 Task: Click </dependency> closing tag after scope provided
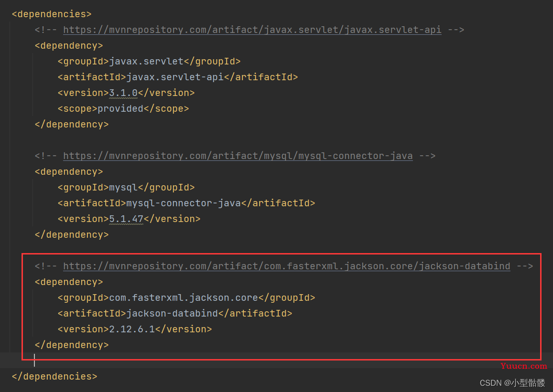click(72, 125)
